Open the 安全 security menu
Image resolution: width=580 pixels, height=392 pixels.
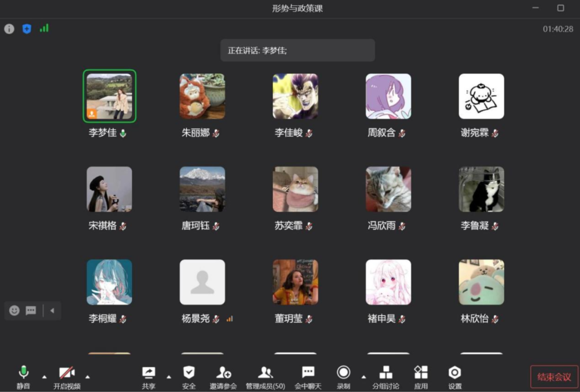click(x=189, y=378)
